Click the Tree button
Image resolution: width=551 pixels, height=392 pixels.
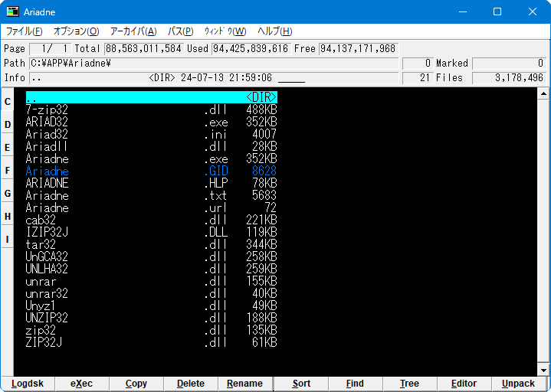410,384
